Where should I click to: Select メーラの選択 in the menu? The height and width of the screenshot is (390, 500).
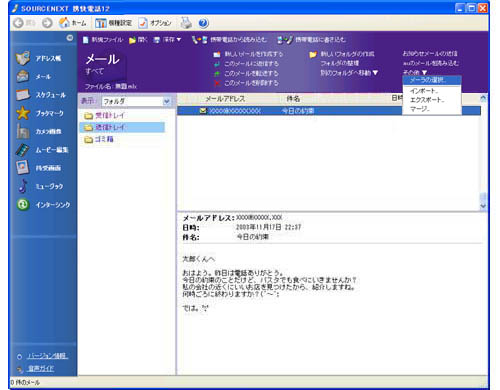click(432, 80)
